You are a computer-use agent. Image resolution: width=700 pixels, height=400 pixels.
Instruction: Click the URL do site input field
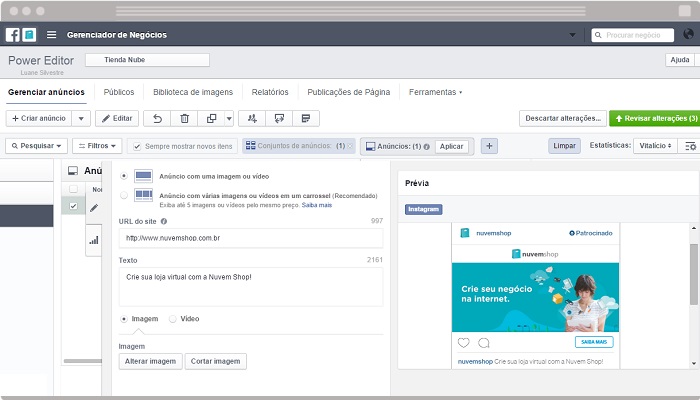tap(251, 238)
